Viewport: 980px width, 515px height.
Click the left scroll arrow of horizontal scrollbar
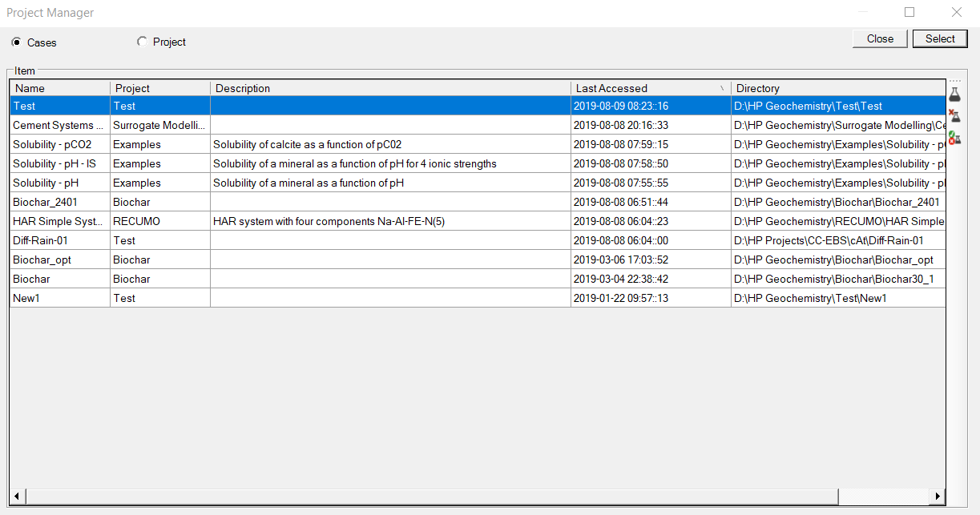[18, 497]
